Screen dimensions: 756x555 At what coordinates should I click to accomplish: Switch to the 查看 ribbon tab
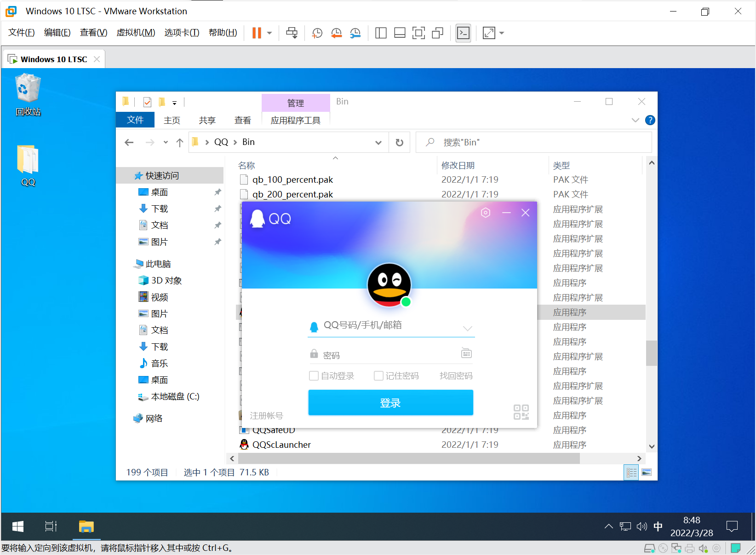[242, 120]
